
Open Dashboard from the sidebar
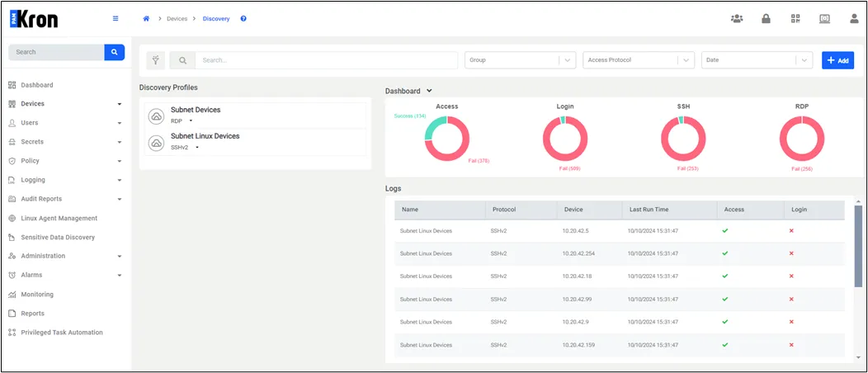(x=37, y=85)
